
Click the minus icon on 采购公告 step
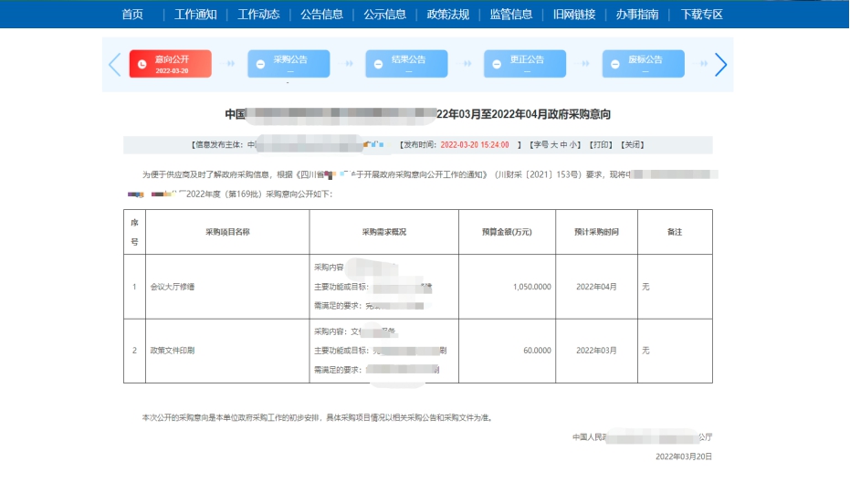tap(260, 65)
